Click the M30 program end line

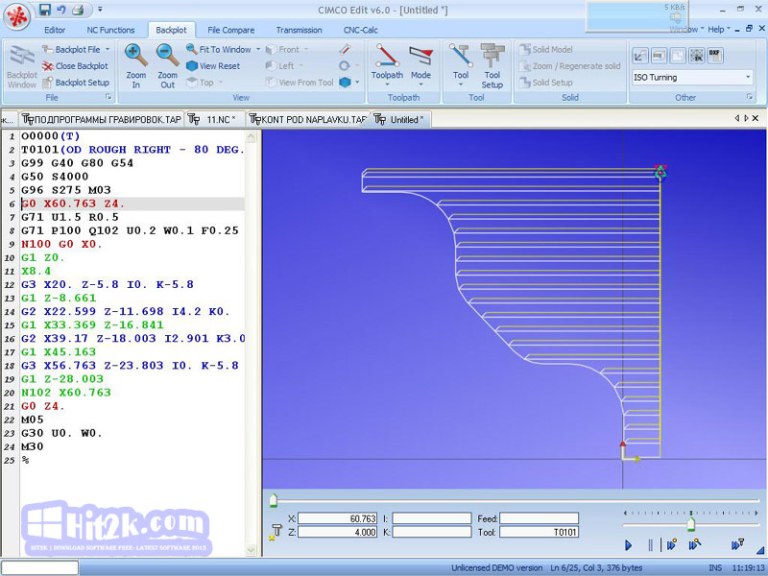click(x=32, y=447)
